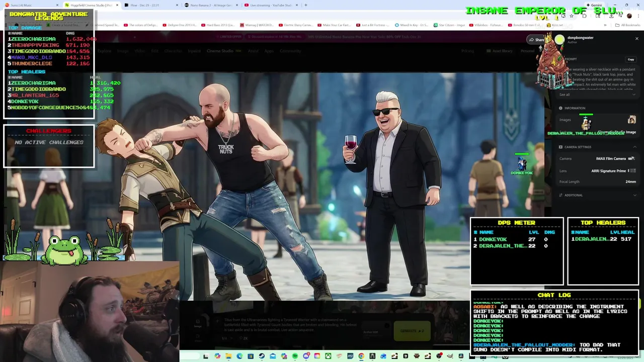Click the Share button
Image resolution: width=644 pixels, height=362 pixels.
point(536,40)
